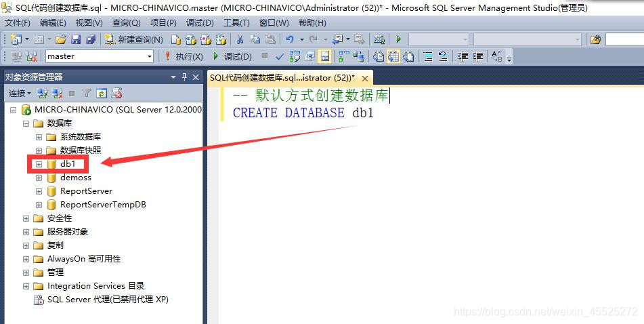644x324 pixels.
Task: Click the Analysis Services DMX Query icon
Action: (206, 39)
